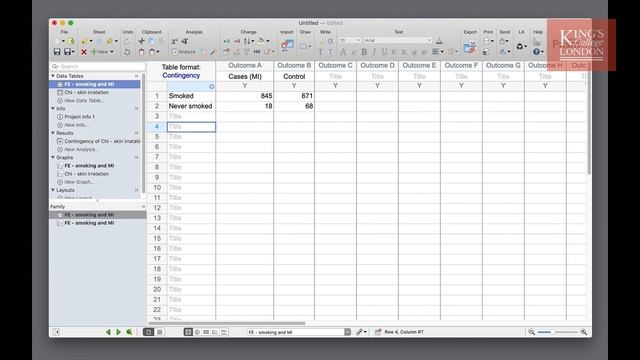Click the New Data Table link
This screenshot has width=640, height=360.
[84, 100]
